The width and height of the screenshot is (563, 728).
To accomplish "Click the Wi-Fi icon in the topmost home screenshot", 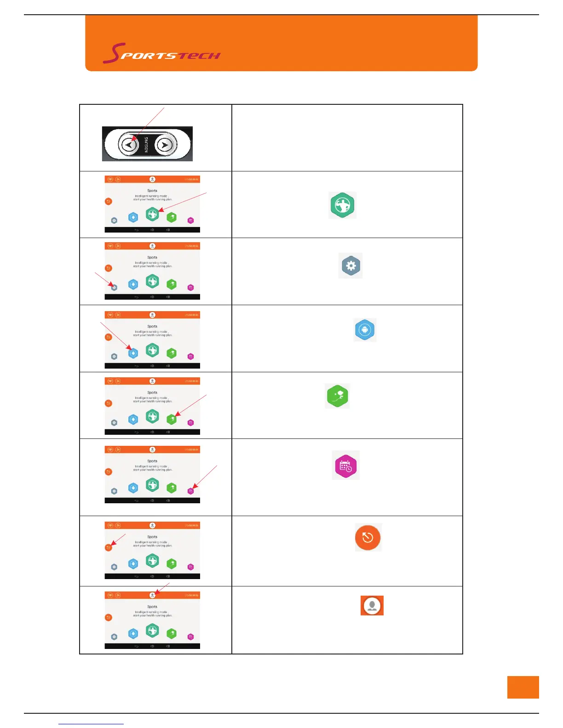I will 110,179.
